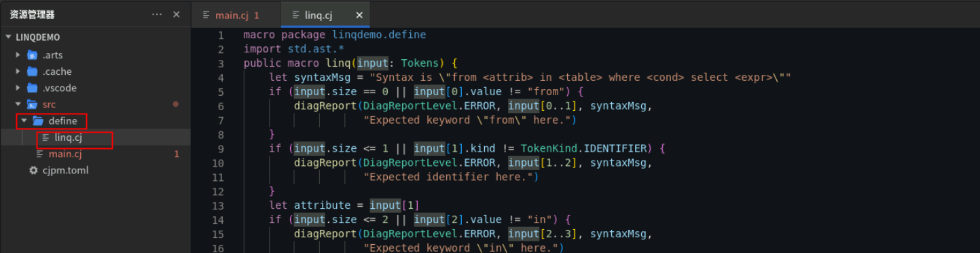The image size is (980, 253).
Task: Open cjpm.toml in the file tree
Action: pos(95,170)
